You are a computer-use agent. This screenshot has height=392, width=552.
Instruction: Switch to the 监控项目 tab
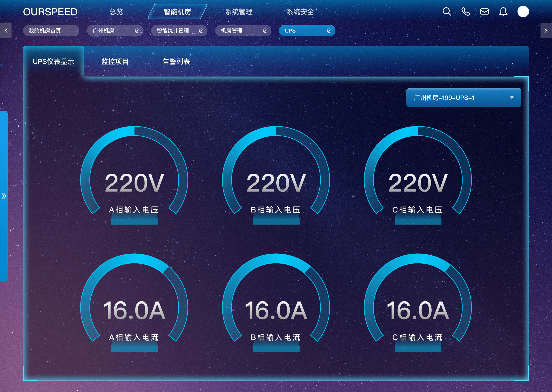(x=115, y=62)
